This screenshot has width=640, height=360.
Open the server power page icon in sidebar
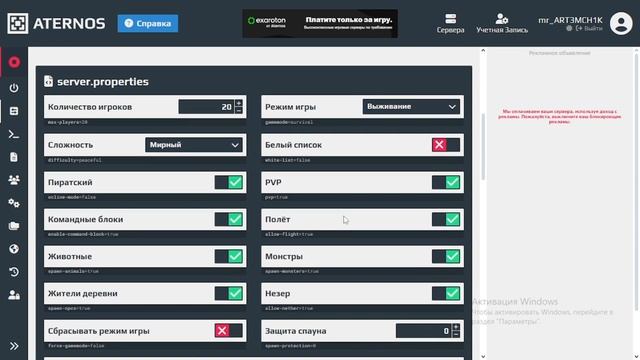(x=14, y=88)
